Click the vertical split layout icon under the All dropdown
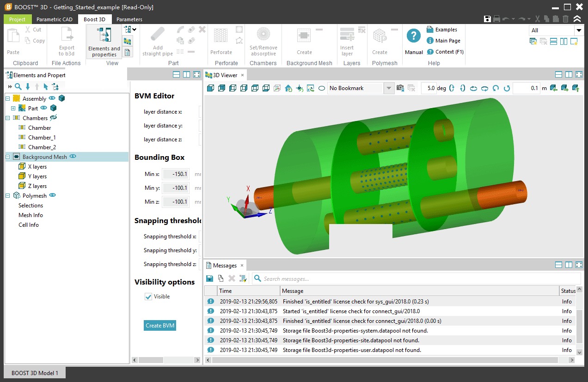Viewport: 588px width, 382px height. click(563, 42)
